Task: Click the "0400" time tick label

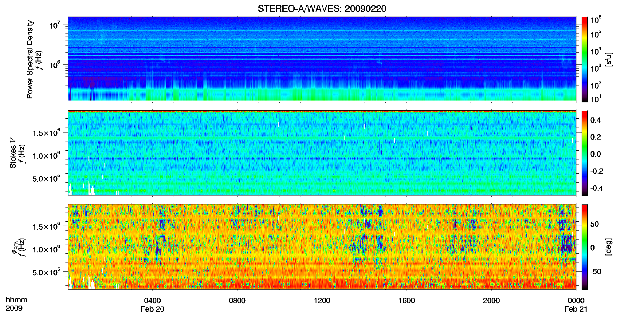Action: 152,301
